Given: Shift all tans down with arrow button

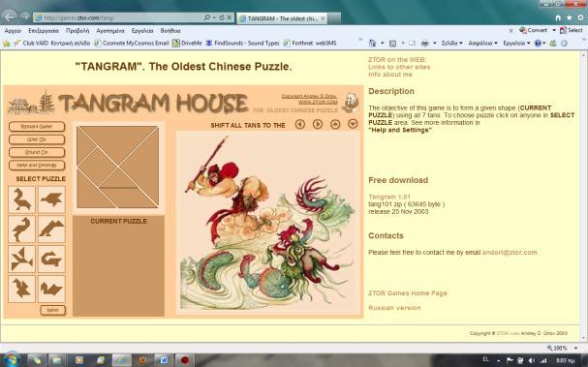Looking at the screenshot, I should 353,124.
